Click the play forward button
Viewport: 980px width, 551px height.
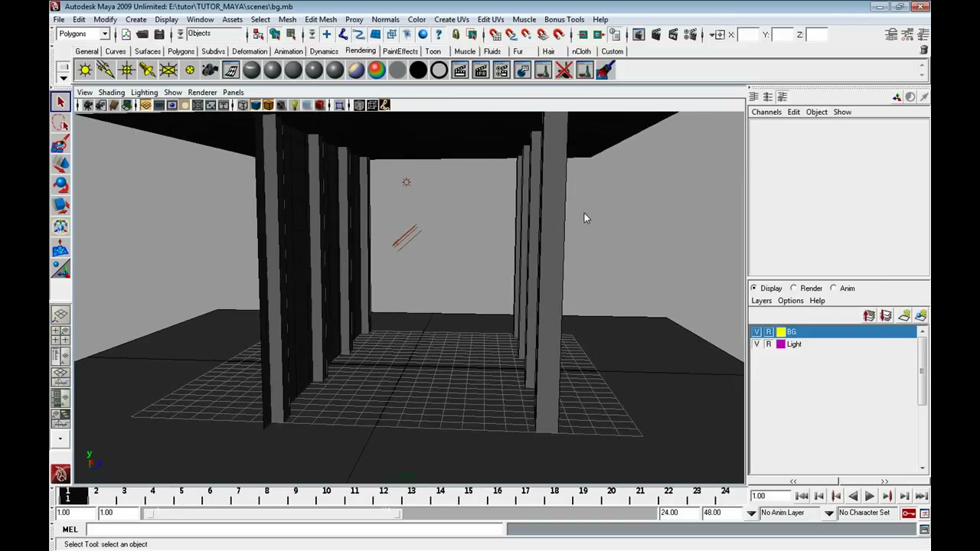[x=870, y=497]
